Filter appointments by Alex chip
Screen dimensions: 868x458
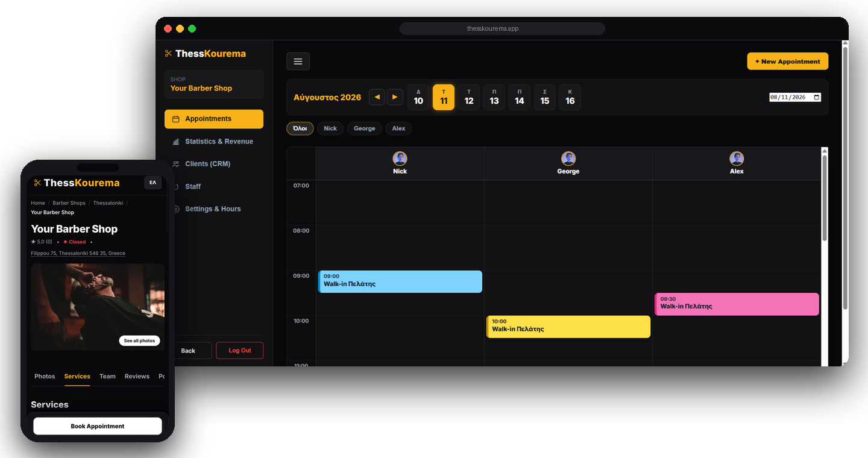(x=399, y=128)
